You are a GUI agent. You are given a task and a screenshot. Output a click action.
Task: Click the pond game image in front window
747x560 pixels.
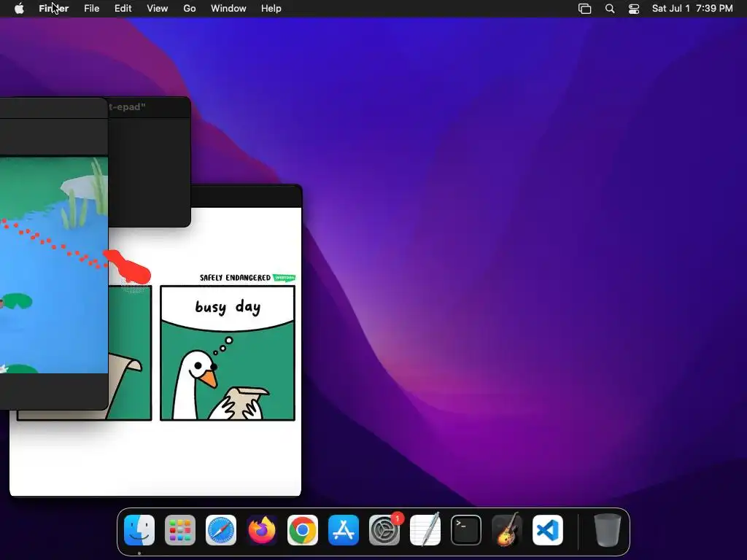(x=54, y=265)
